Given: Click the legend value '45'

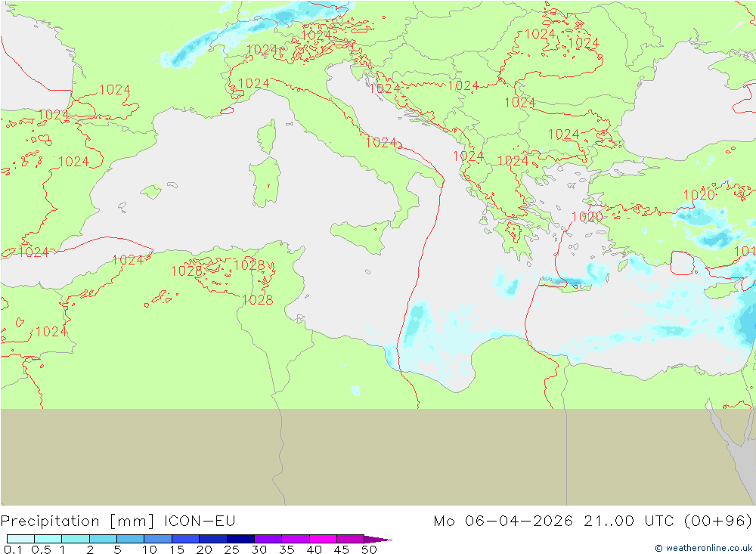Looking at the screenshot, I should tap(342, 549).
